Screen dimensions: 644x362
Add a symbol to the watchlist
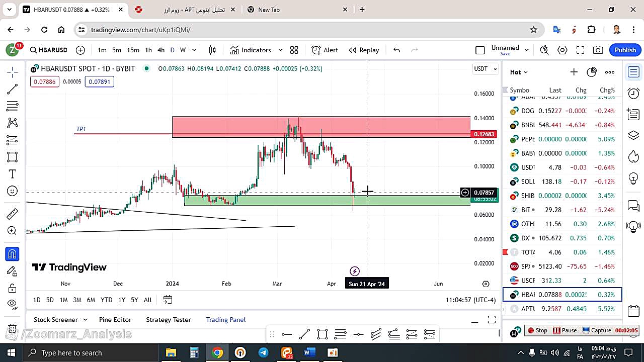(574, 72)
